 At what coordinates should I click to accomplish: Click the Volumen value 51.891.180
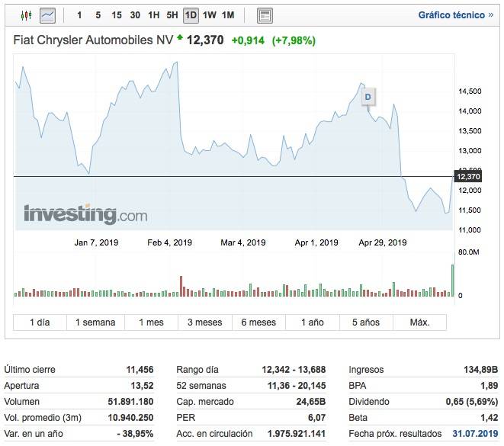pos(130,402)
